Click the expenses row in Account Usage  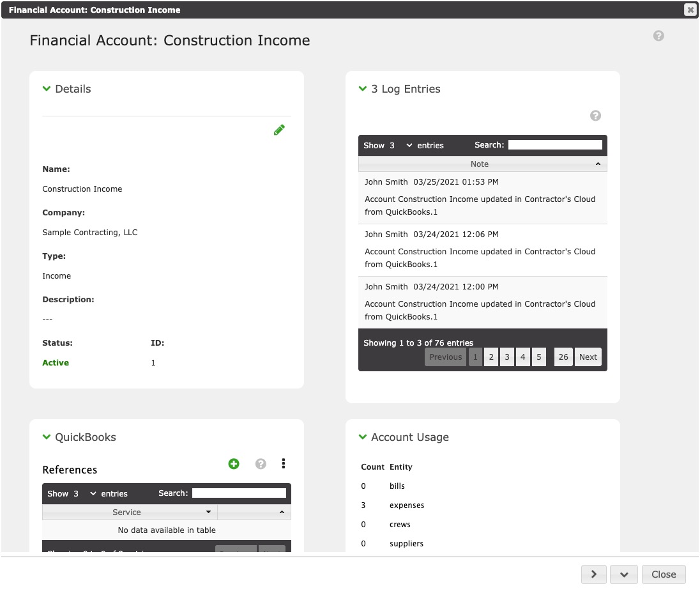tap(393, 505)
